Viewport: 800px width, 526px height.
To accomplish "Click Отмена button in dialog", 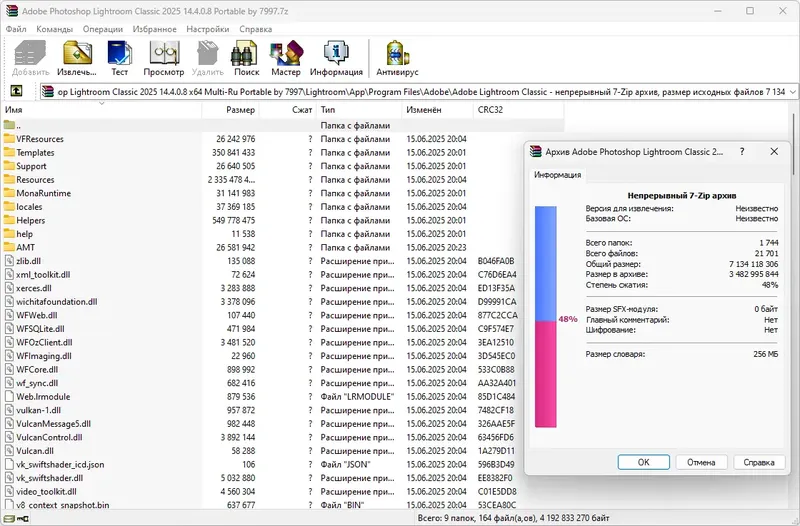I will click(701, 462).
